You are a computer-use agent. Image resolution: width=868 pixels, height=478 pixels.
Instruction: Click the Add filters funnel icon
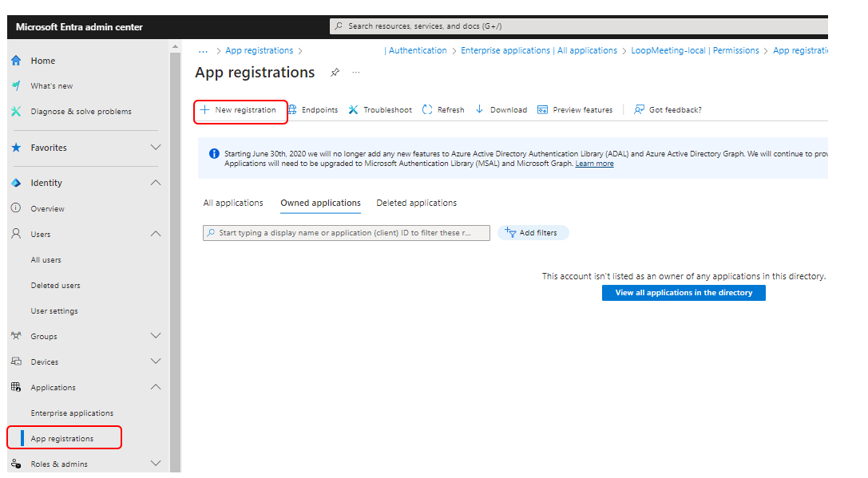pos(509,232)
